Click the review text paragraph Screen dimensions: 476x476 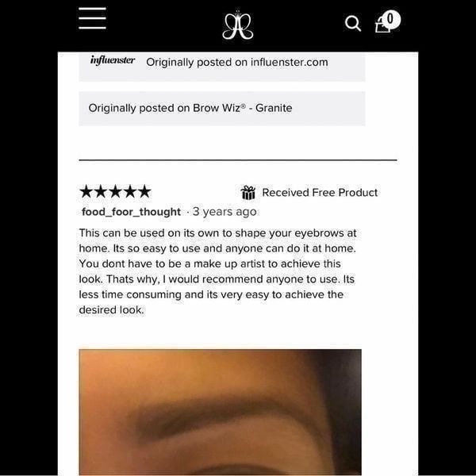pyautogui.click(x=217, y=271)
